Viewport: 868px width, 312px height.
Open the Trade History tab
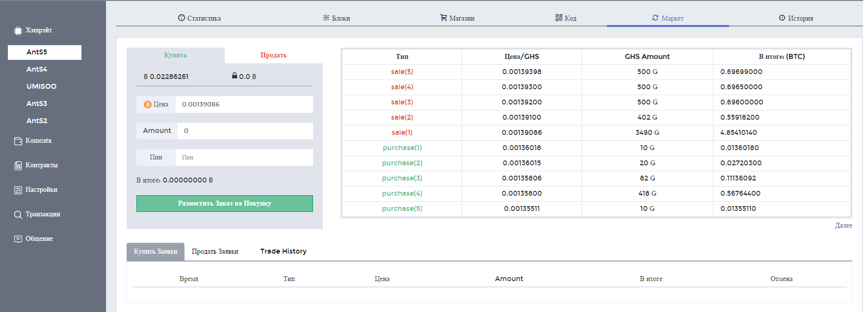pos(283,251)
